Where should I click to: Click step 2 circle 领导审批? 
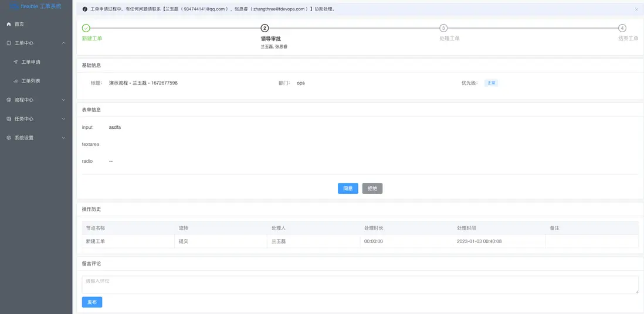[265, 28]
